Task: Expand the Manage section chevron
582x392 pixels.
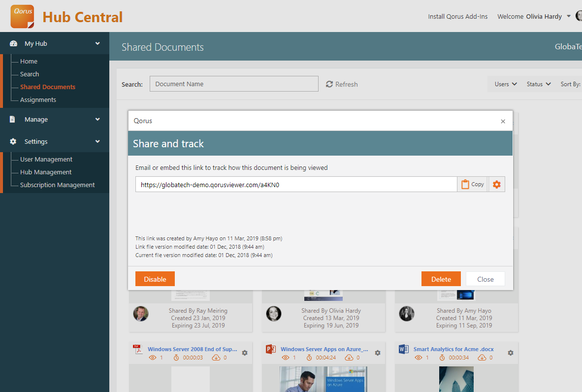Action: click(97, 119)
